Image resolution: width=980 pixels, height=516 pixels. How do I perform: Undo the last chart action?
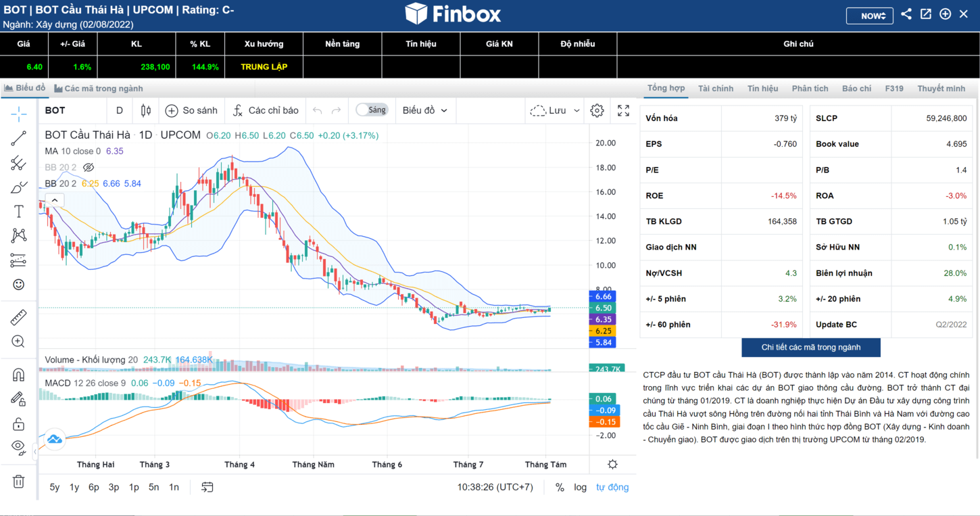click(317, 110)
